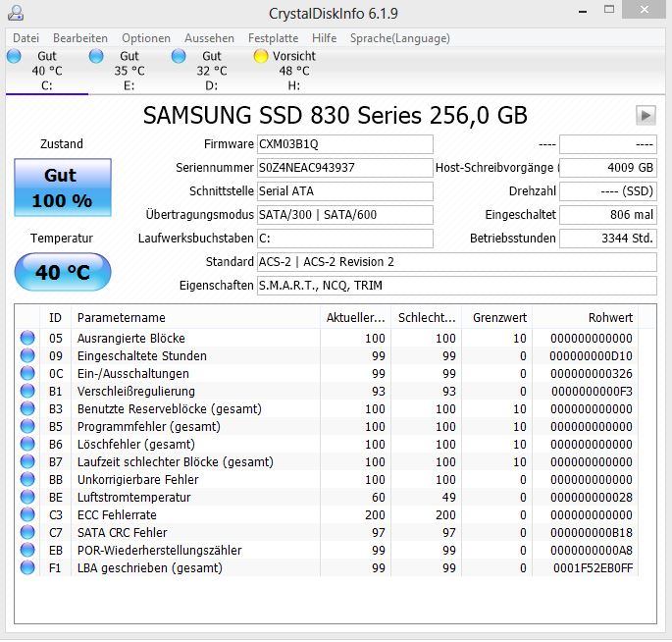Click the Eigenschaften field S.M.A.R.T., NCQ, TRIM
Image resolution: width=672 pixels, height=642 pixels.
point(457,286)
